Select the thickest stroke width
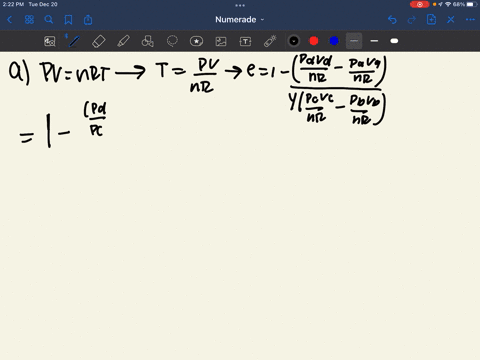480x360 pixels. pos(394,41)
